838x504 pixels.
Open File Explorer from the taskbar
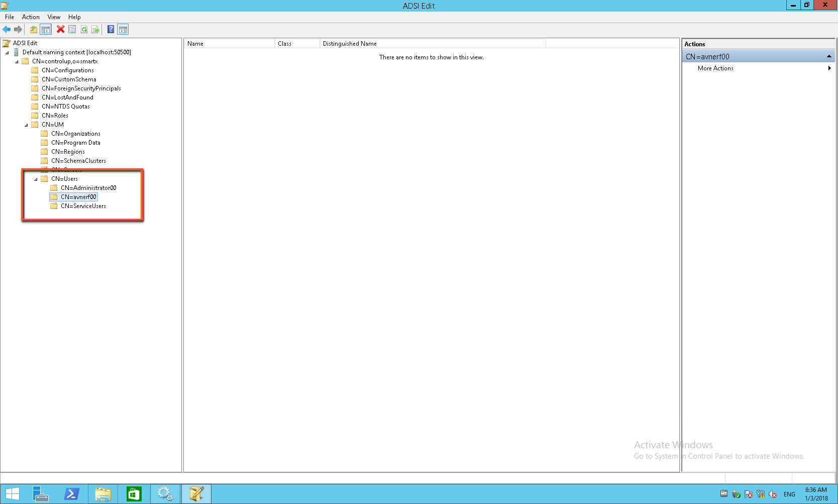point(103,494)
